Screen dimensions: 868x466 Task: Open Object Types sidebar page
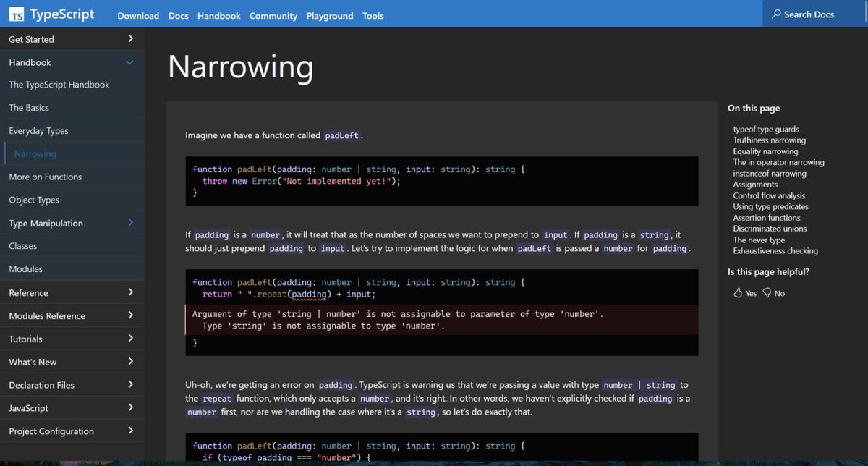pyautogui.click(x=34, y=200)
